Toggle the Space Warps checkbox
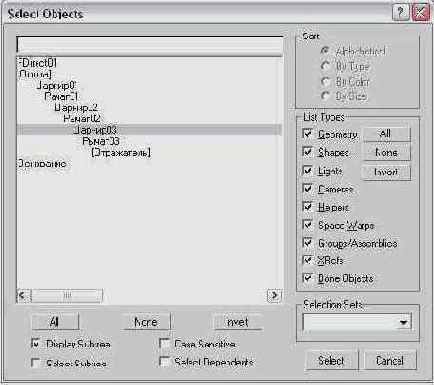Image resolution: width=434 pixels, height=385 pixels. [307, 225]
